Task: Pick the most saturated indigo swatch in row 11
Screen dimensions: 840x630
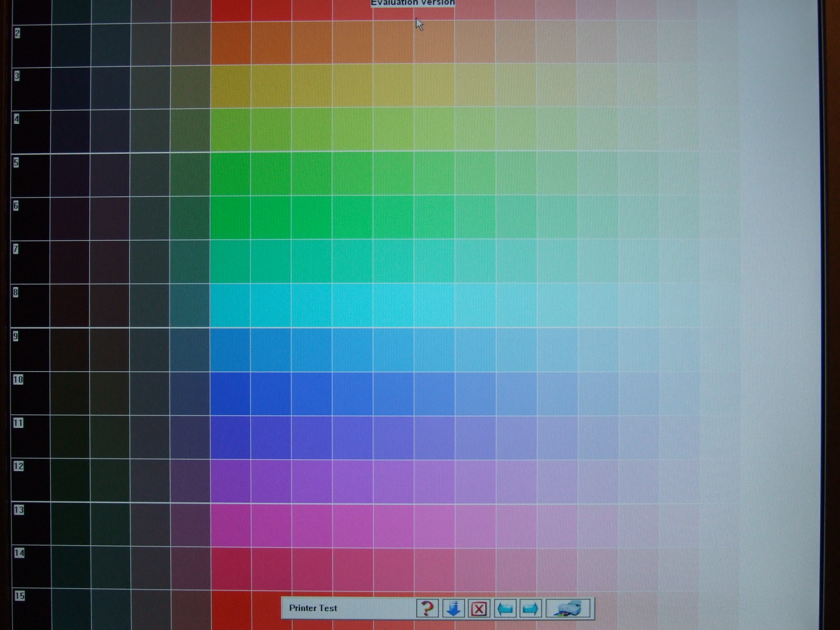Action: tap(230, 437)
